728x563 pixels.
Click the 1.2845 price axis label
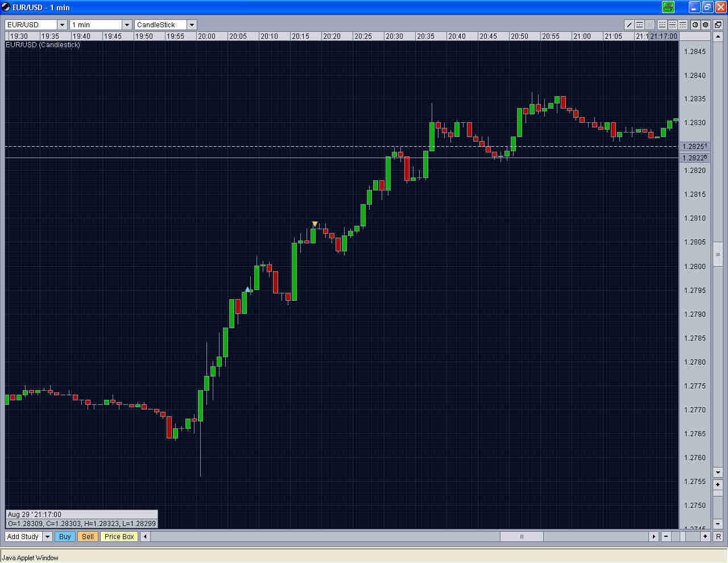tap(695, 52)
